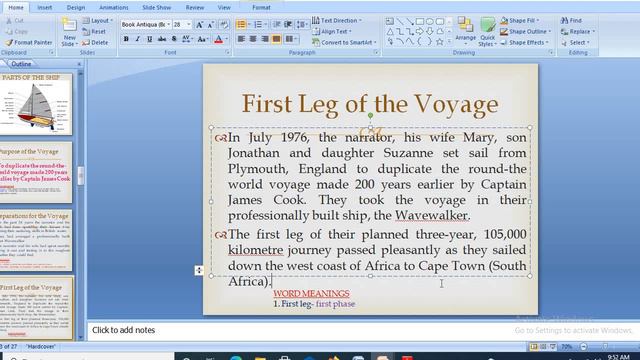Viewport: 640px width, 360px height.
Task: Open the Format contextual tab
Action: (261, 7)
